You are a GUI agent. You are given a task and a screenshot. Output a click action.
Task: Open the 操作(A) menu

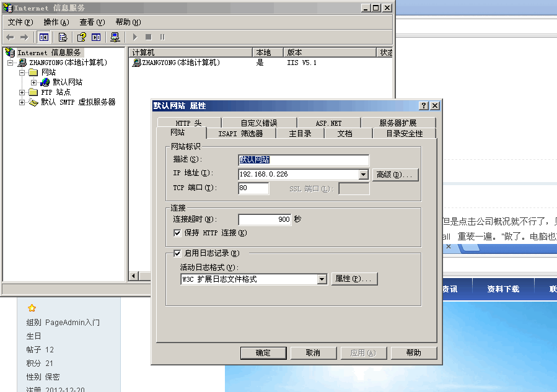[56, 22]
